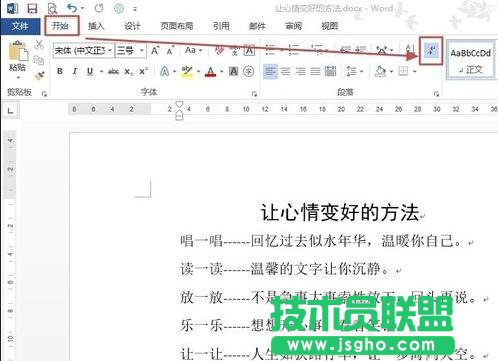Image resolution: width=498 pixels, height=361 pixels.
Task: Select the Format Painter brush
Action: (x=39, y=75)
